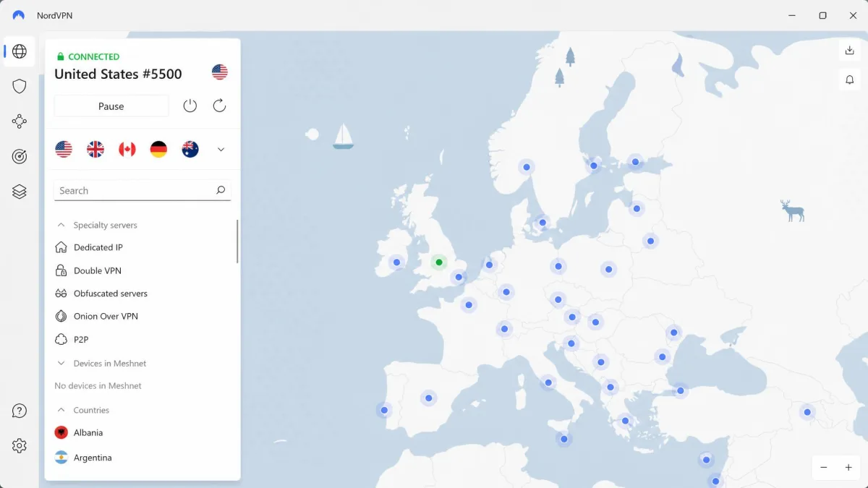Viewport: 868px width, 488px height.
Task: Select Double VPN label
Action: tap(98, 270)
